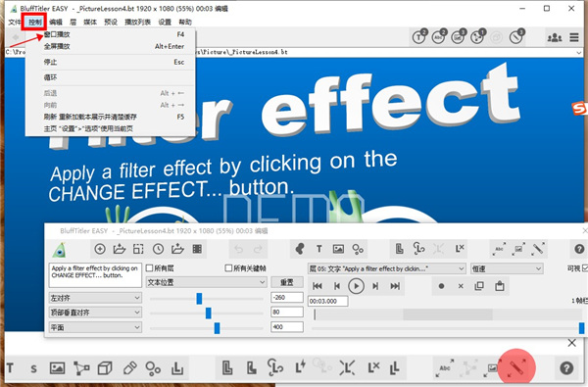Image resolution: width=588 pixels, height=387 pixels.
Task: Click the second property slider thumb beside 80
Action: (209, 314)
